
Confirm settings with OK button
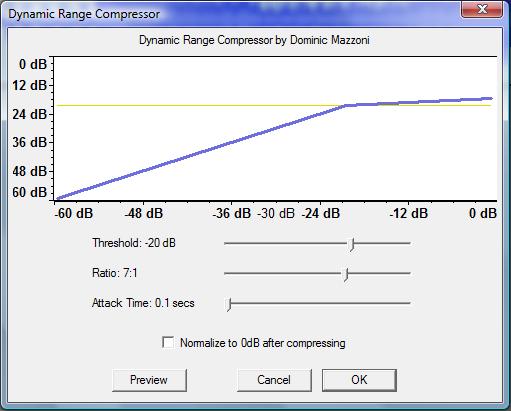[x=359, y=380]
